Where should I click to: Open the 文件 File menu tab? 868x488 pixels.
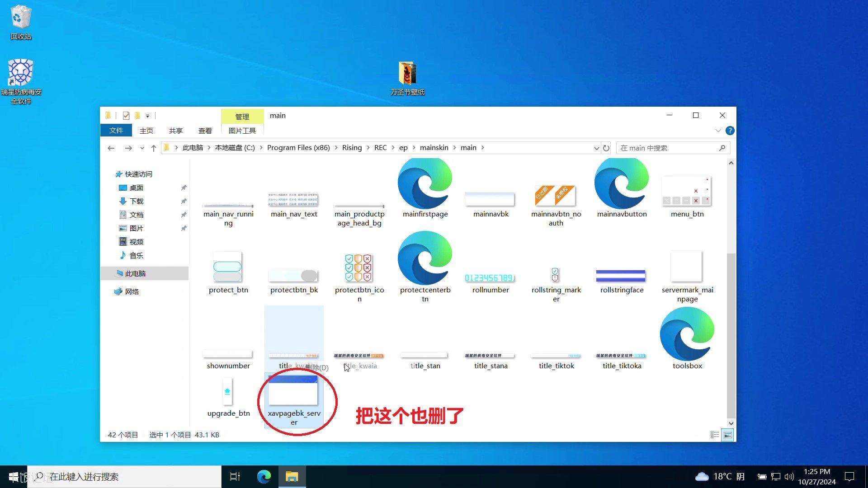[x=116, y=130]
